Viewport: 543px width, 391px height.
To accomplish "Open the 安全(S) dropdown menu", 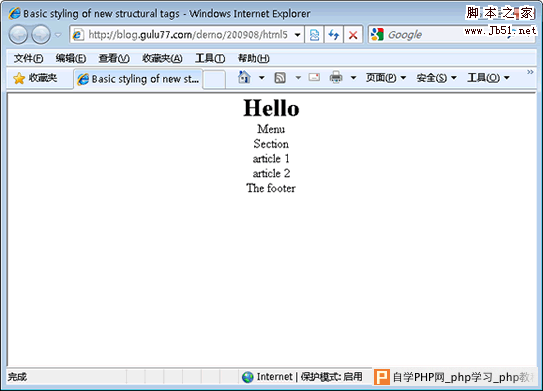I will click(436, 78).
